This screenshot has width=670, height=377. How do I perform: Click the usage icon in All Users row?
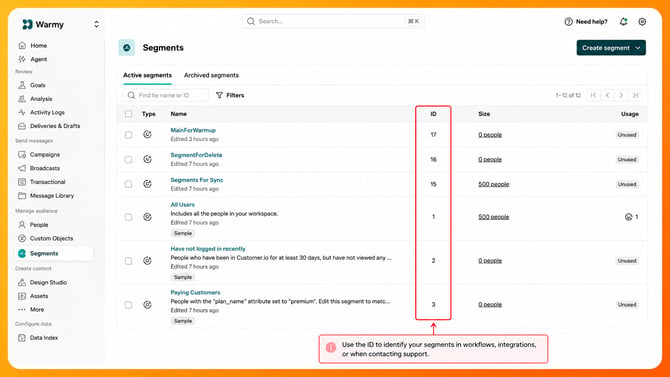[x=629, y=217]
